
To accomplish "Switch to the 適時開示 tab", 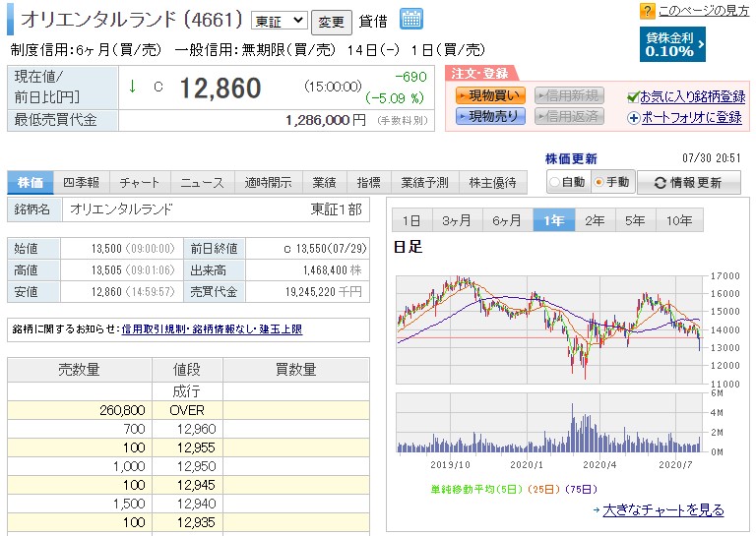I will tap(268, 183).
